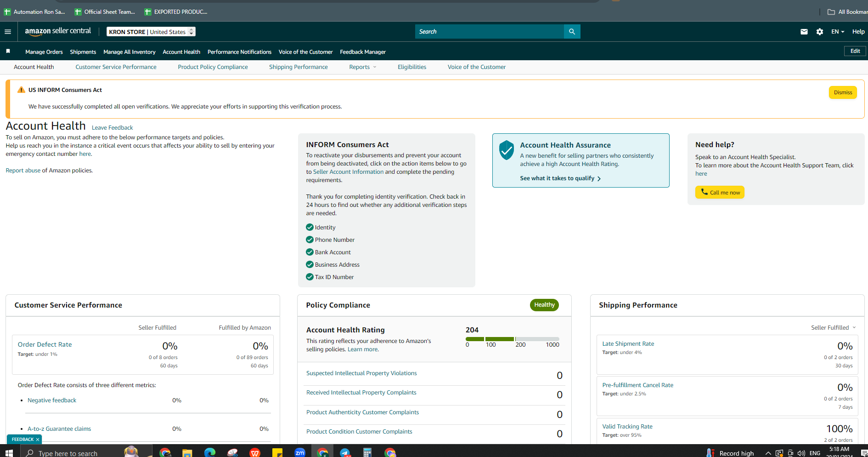
Task: Open the Official Sheet Team bookmark
Action: [105, 12]
